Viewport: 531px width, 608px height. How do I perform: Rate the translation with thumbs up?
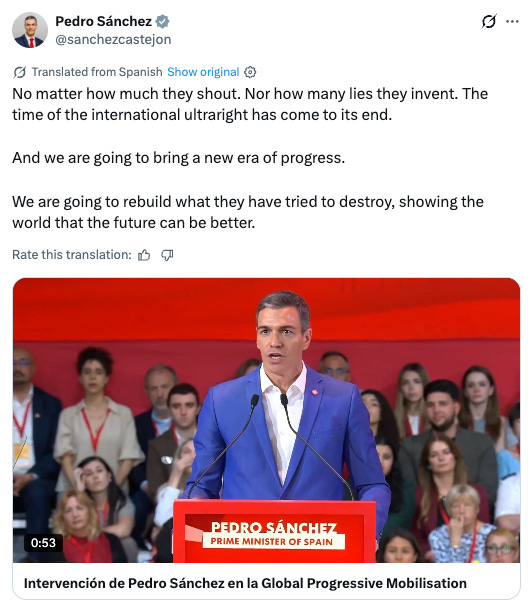[144, 255]
